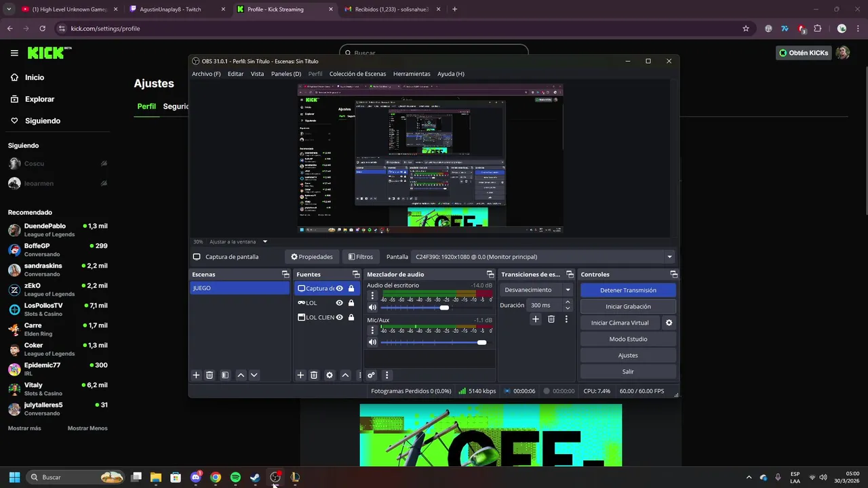
Task: Open the Colección de Escenas menu
Action: tap(357, 74)
